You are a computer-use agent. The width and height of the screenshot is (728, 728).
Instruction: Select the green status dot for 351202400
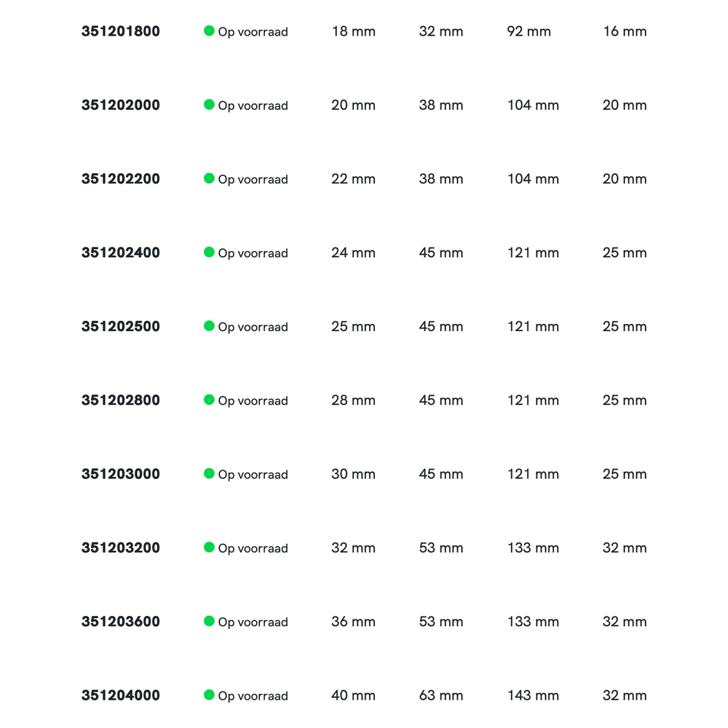209,252
